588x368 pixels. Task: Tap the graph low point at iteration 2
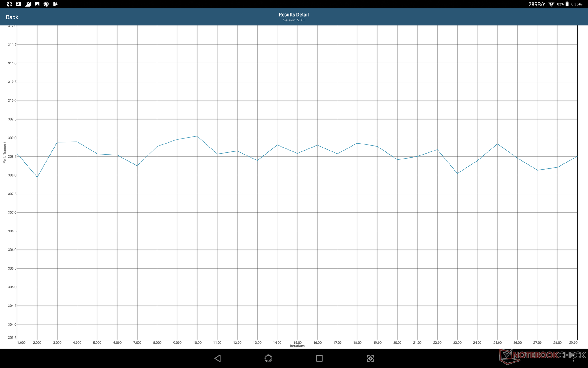click(37, 177)
